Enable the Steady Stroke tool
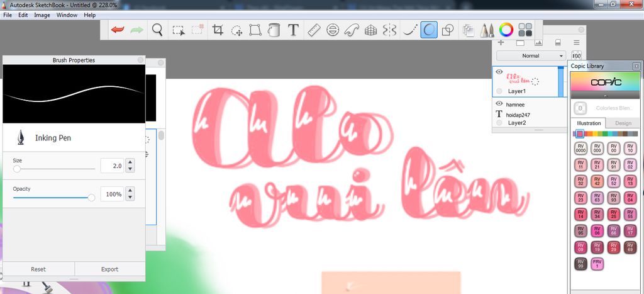The image size is (644, 294). [x=410, y=30]
